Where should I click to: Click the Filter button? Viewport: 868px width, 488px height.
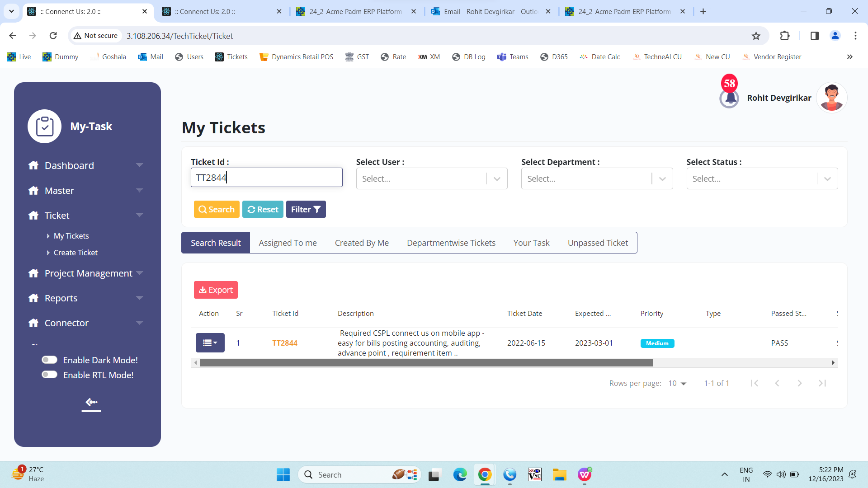coord(306,209)
